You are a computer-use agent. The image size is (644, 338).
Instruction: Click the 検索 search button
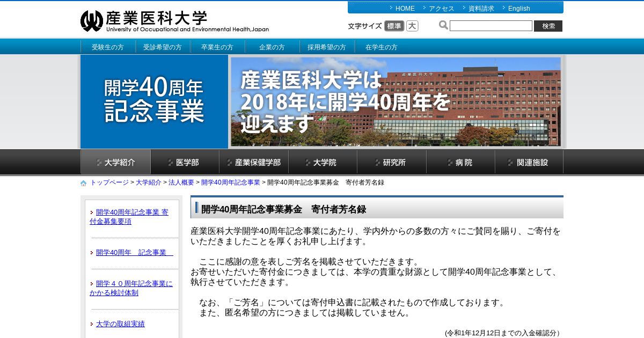(x=548, y=26)
